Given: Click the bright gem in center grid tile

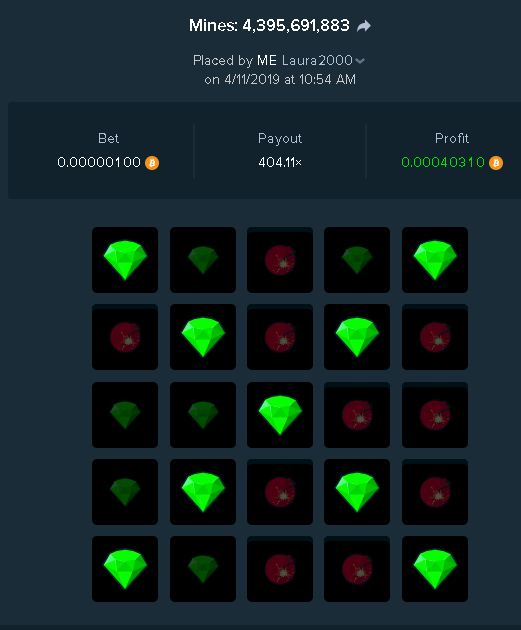Looking at the screenshot, I should [x=280, y=415].
